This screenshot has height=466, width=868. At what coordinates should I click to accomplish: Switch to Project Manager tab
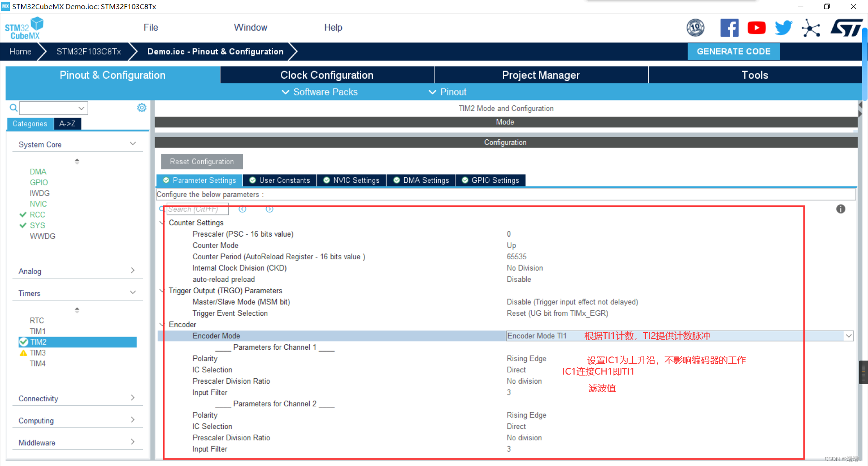[541, 75]
